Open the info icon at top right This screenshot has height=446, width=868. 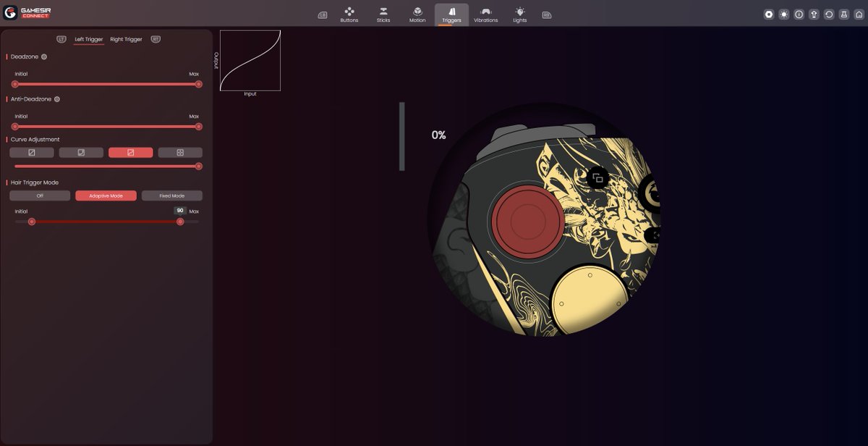pyautogui.click(x=799, y=14)
